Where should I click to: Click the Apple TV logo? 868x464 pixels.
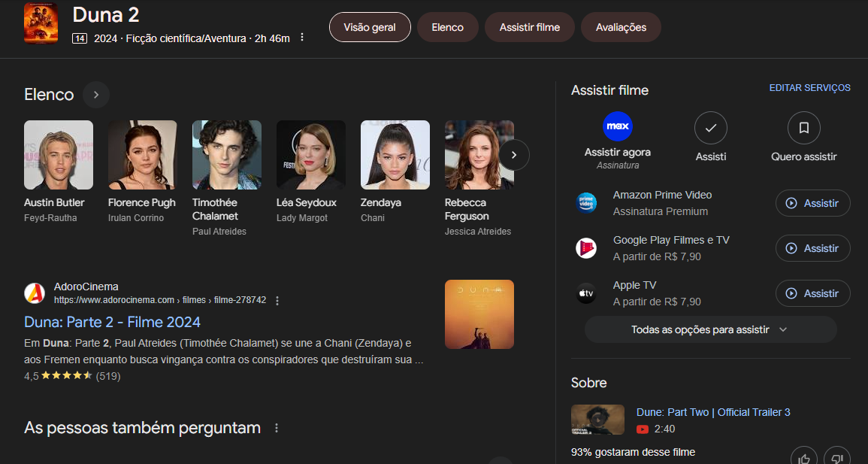[586, 293]
